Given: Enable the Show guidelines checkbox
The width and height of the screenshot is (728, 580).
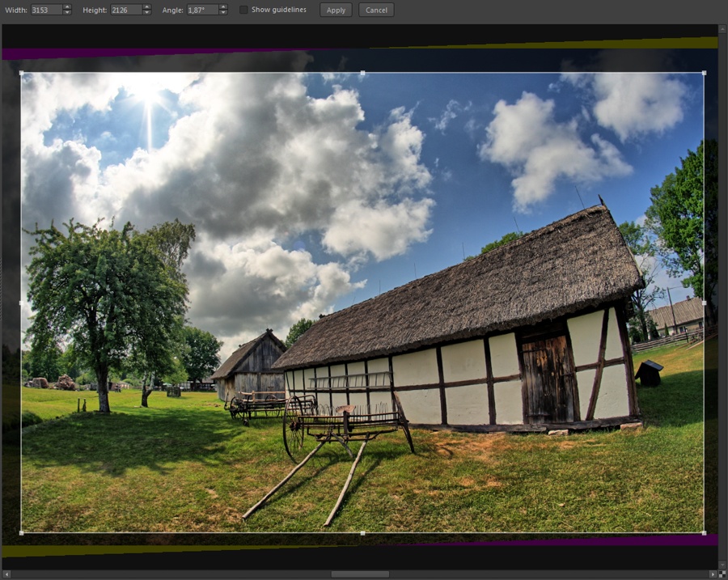Looking at the screenshot, I should [243, 10].
